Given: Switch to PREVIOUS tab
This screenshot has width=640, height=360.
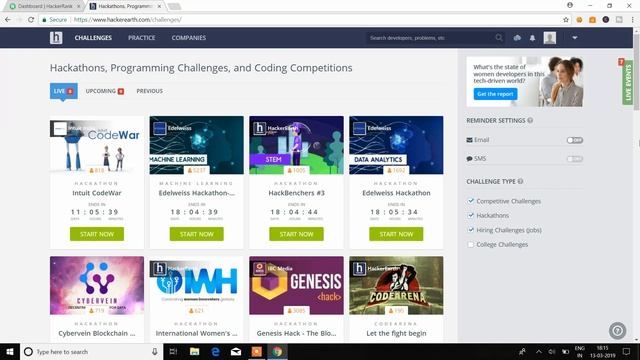Looking at the screenshot, I should pos(149,91).
